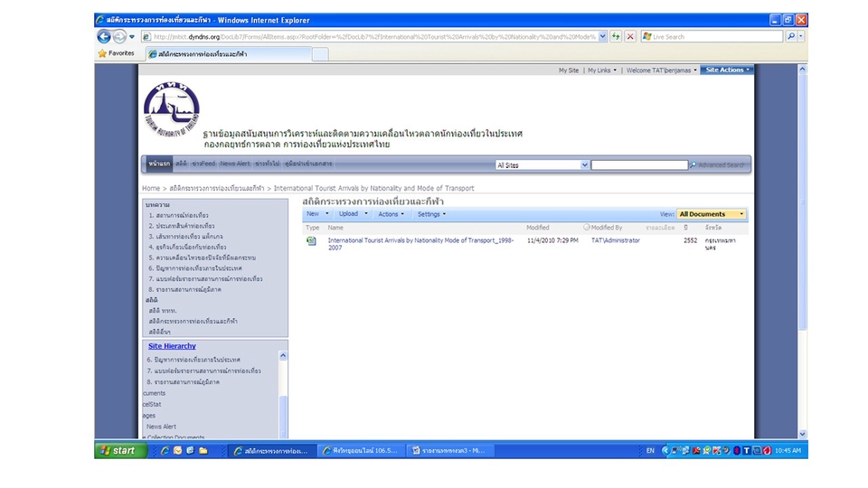The height and width of the screenshot is (488, 868).
Task: Run search with the magnifier icon
Action: pyautogui.click(x=791, y=36)
